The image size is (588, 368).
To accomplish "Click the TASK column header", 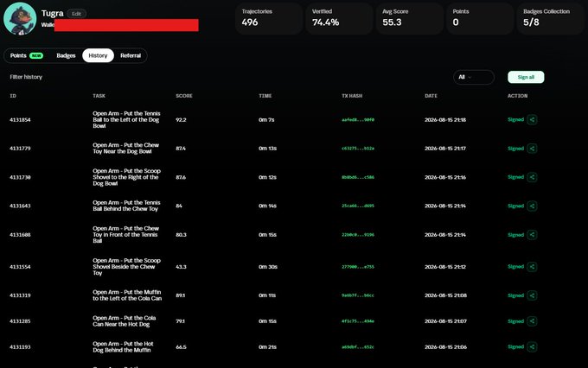I will (99, 96).
